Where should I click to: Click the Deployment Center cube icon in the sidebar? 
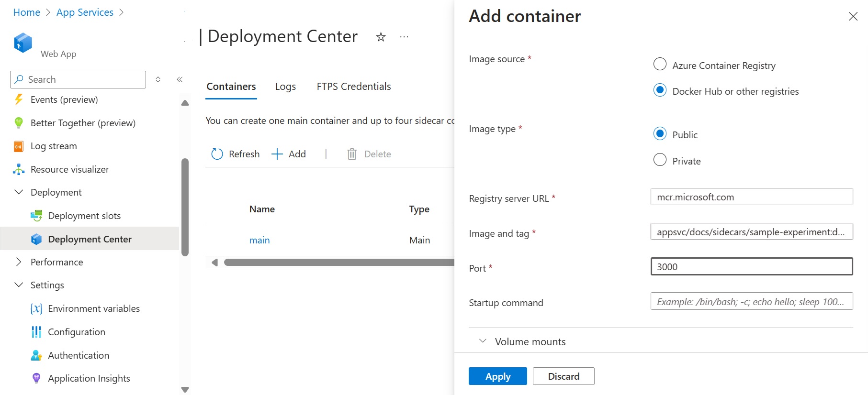point(36,239)
